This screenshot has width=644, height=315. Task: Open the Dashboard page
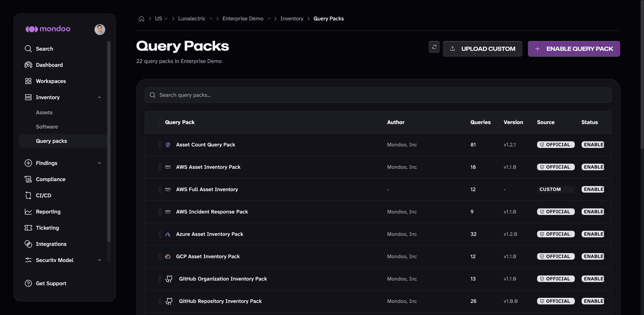point(49,65)
